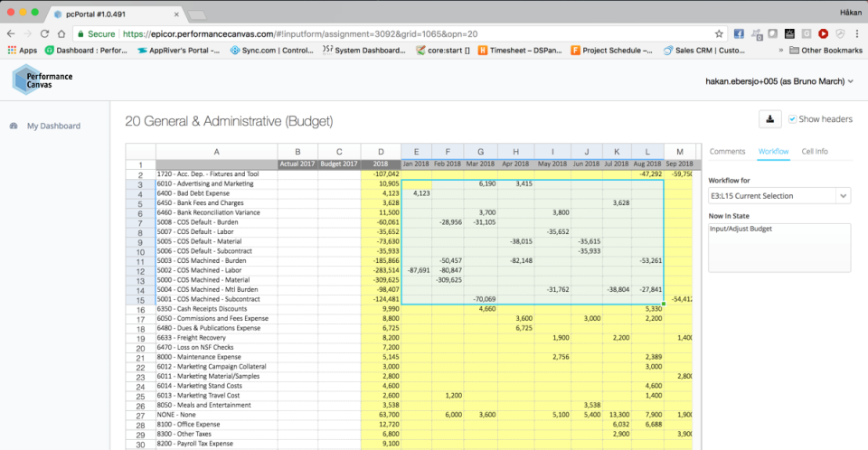Click the Performance Canvas logo

coord(42,80)
